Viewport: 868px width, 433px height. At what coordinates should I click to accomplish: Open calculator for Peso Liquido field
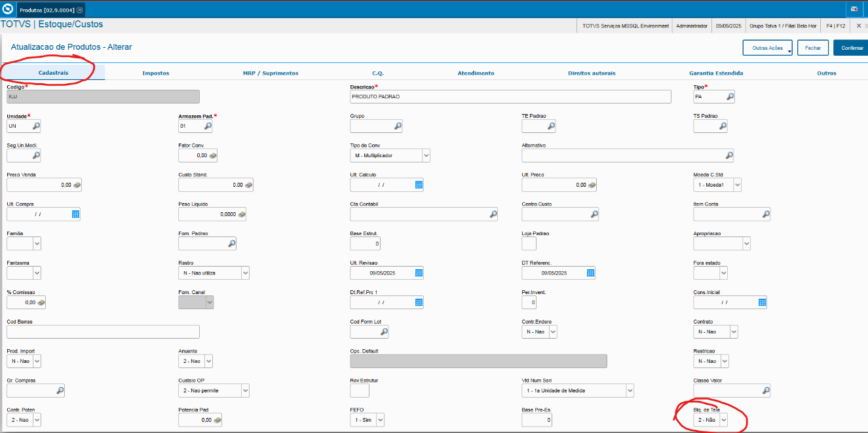(241, 214)
